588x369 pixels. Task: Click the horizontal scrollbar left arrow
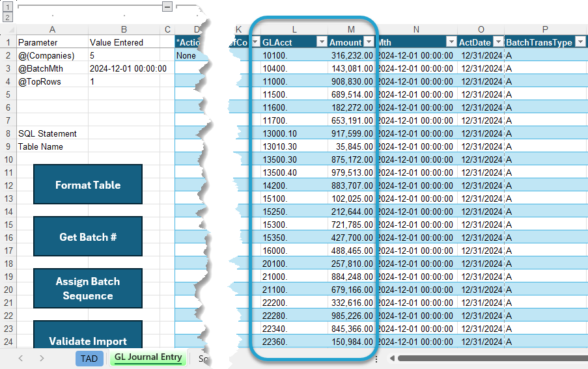pyautogui.click(x=392, y=359)
